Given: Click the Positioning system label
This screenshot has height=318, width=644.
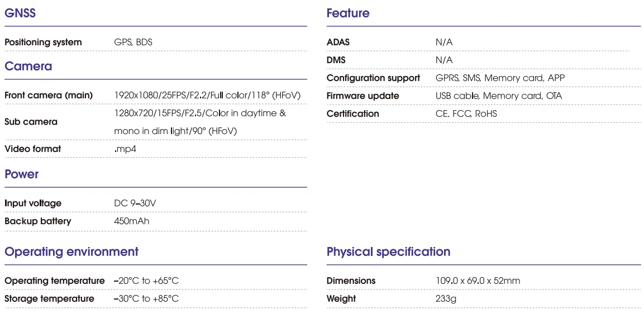Looking at the screenshot, I should click(x=43, y=42).
